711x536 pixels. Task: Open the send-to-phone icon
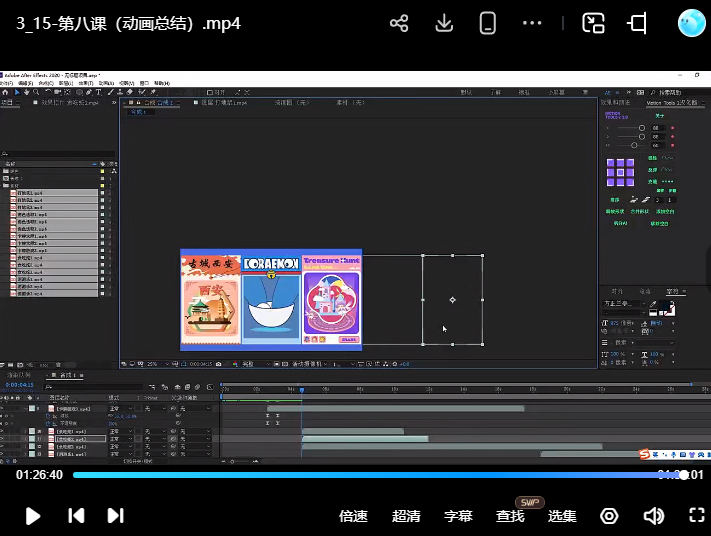(488, 23)
